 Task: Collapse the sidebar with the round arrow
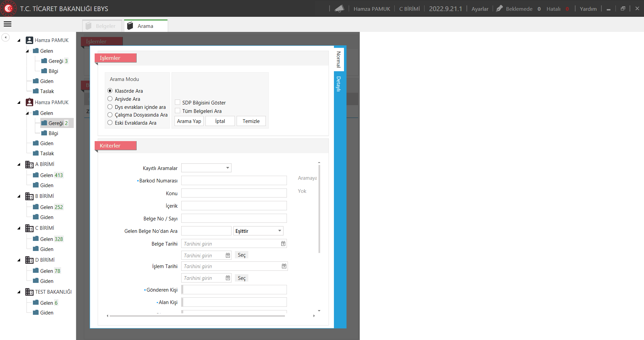[x=6, y=37]
